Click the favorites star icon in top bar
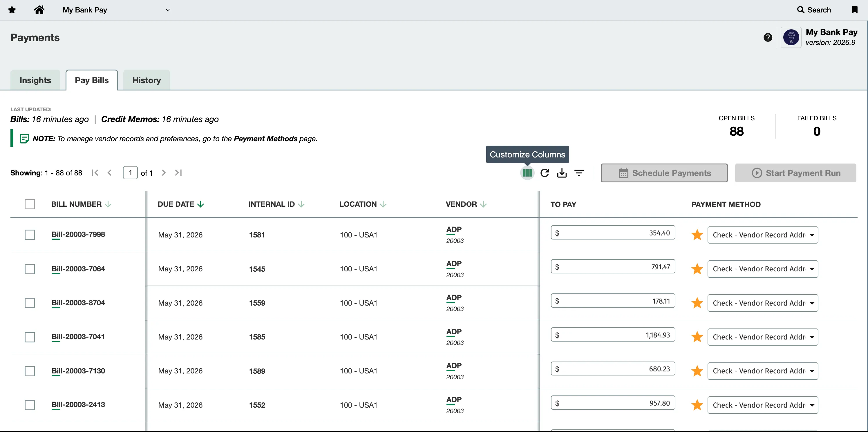This screenshot has width=868, height=432. pyautogui.click(x=12, y=10)
